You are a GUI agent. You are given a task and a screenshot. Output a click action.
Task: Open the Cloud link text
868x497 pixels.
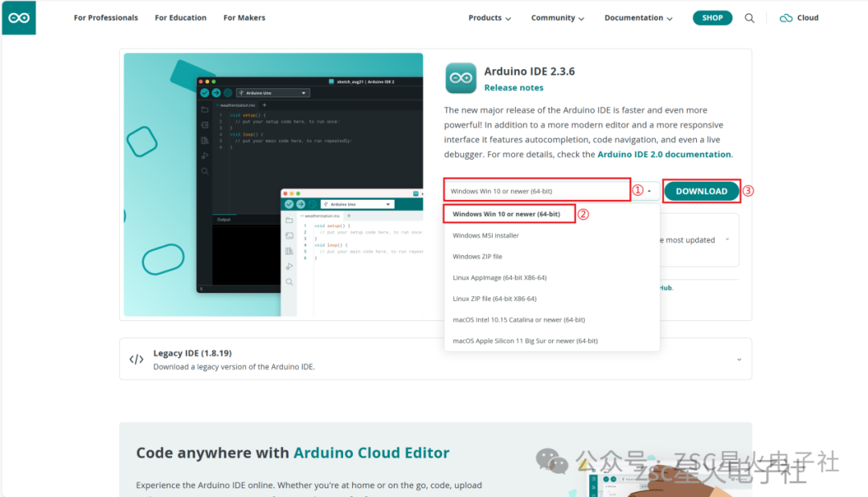[808, 18]
